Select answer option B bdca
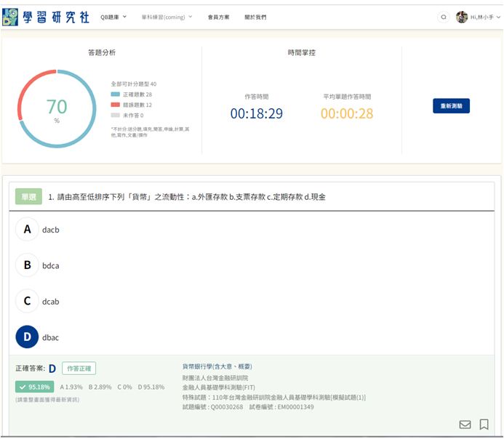 [x=28, y=265]
